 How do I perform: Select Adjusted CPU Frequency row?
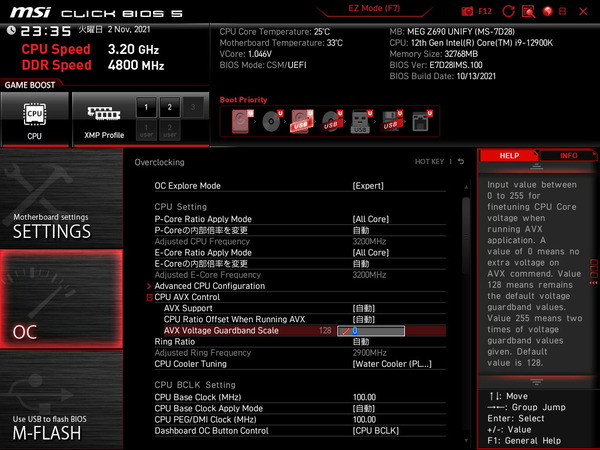click(x=300, y=241)
